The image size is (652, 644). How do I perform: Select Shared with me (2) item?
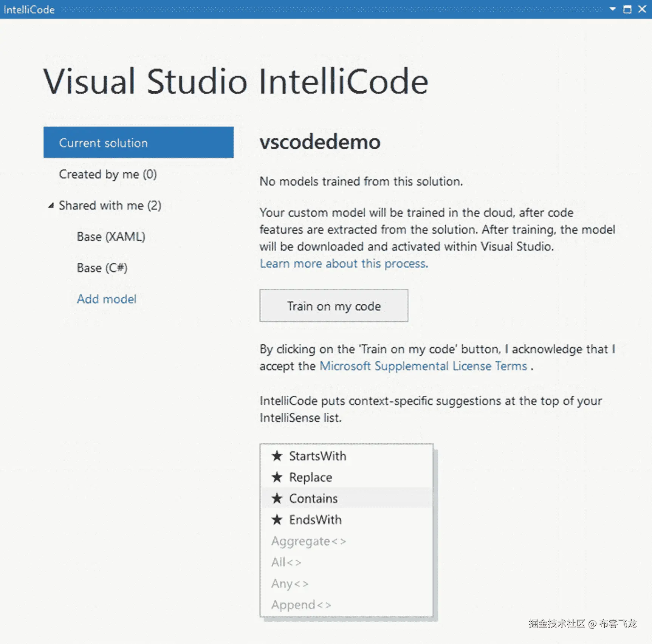pos(110,206)
